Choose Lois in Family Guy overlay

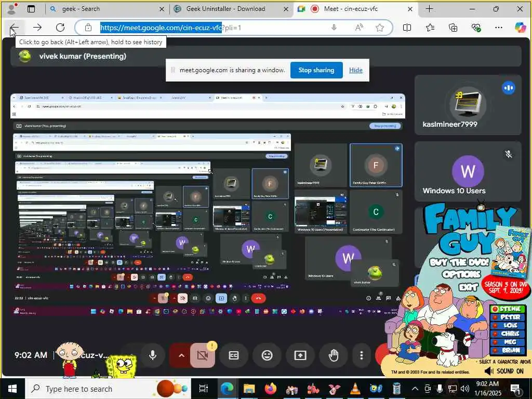[x=508, y=325]
